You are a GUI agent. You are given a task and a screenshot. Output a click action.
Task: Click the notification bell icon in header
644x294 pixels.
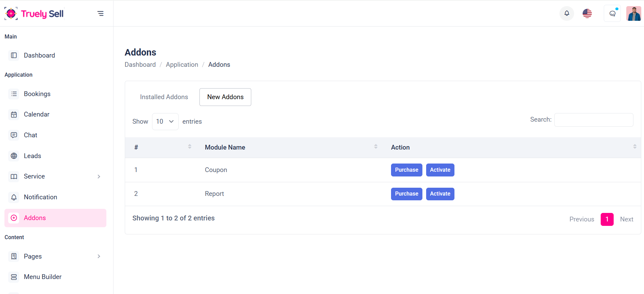click(x=567, y=13)
